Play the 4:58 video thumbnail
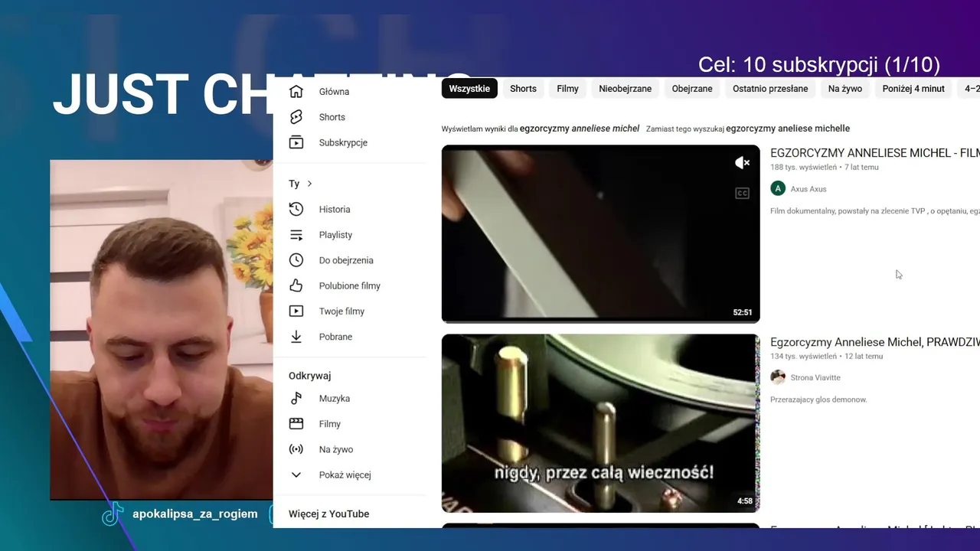The height and width of the screenshot is (551, 980). pyautogui.click(x=600, y=423)
